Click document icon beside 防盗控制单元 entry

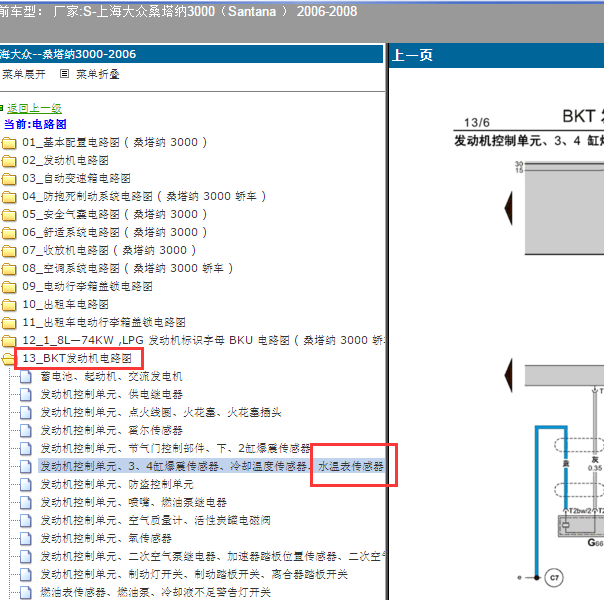click(26, 484)
